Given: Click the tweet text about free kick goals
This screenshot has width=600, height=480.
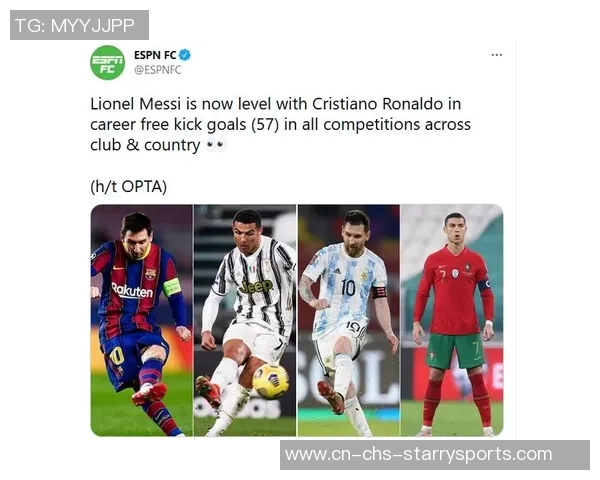Looking at the screenshot, I should pos(280,124).
